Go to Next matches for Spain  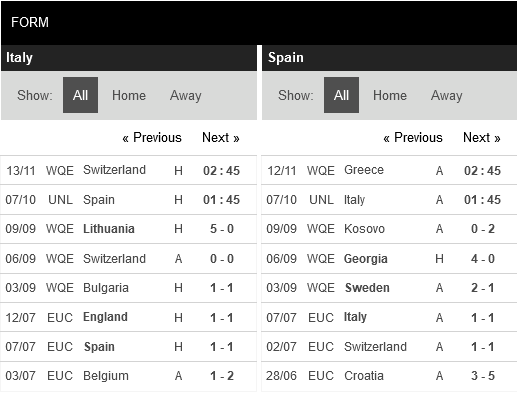482,137
